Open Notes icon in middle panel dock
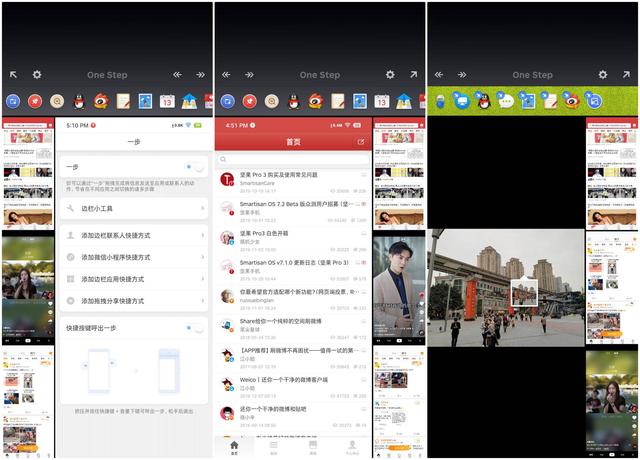 tap(338, 101)
